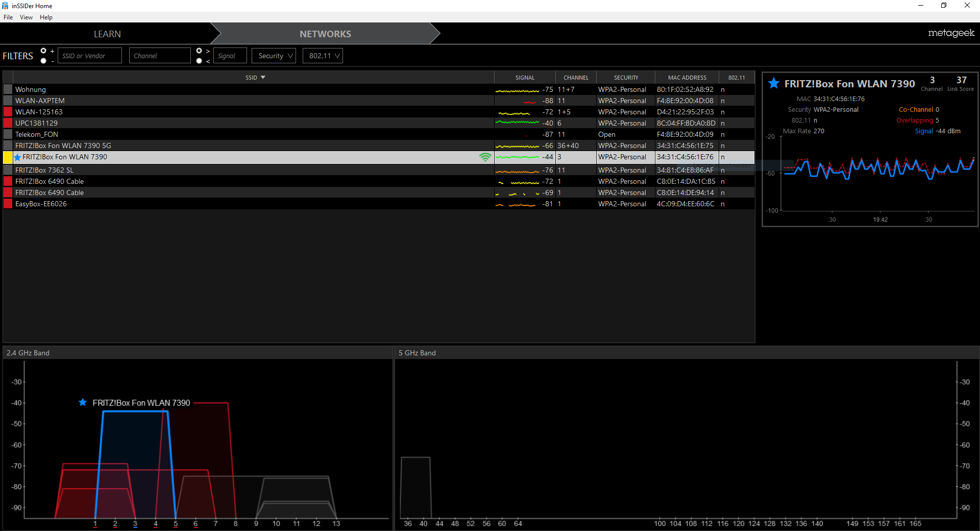Viewport: 980px width, 531px height.
Task: Click the star next to the 2.4 GHz graph label
Action: pyautogui.click(x=83, y=402)
